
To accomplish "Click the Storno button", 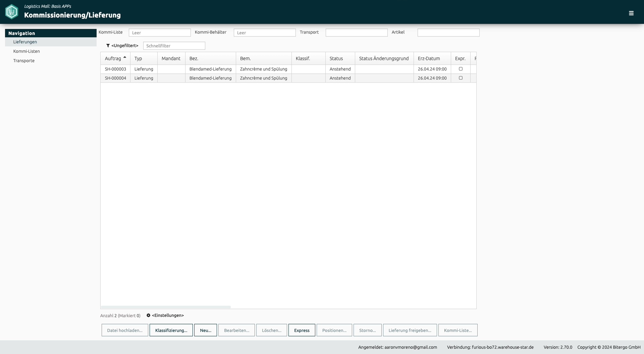I will pos(367,330).
